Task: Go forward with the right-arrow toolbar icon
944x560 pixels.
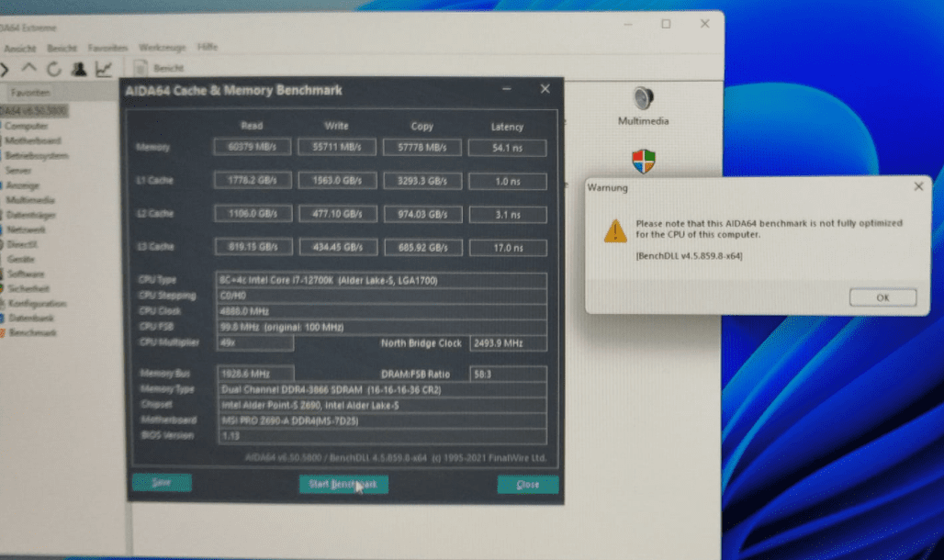Action: (5, 69)
